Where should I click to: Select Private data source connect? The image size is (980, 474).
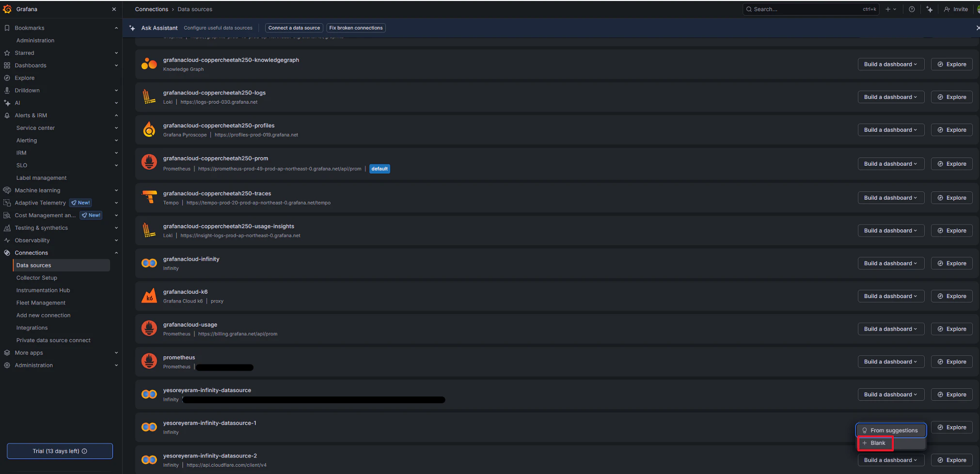(53, 340)
